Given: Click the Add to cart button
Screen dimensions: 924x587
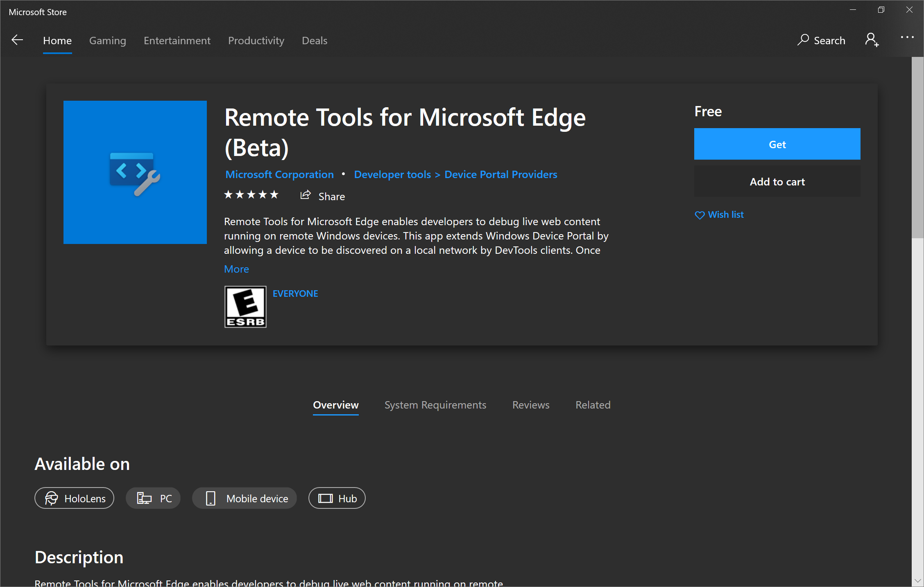Looking at the screenshot, I should pyautogui.click(x=778, y=181).
